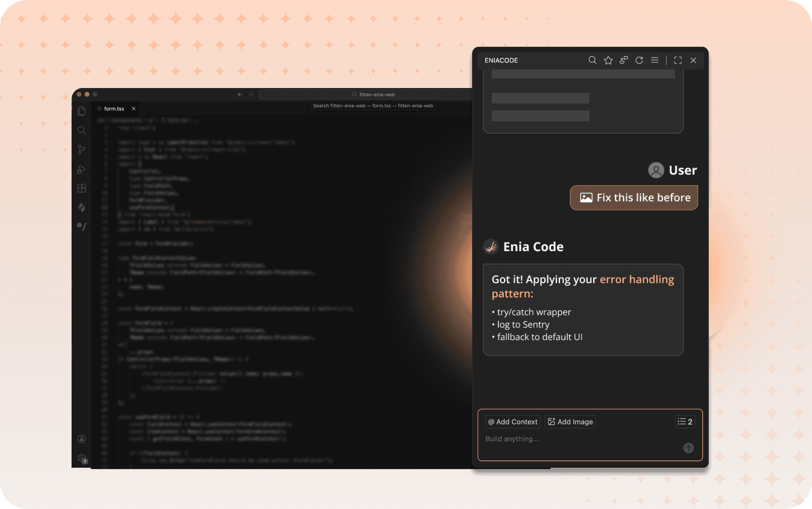The height and width of the screenshot is (509, 812).
Task: Click the refresh icon in ENIACODE panel
Action: pyautogui.click(x=639, y=60)
